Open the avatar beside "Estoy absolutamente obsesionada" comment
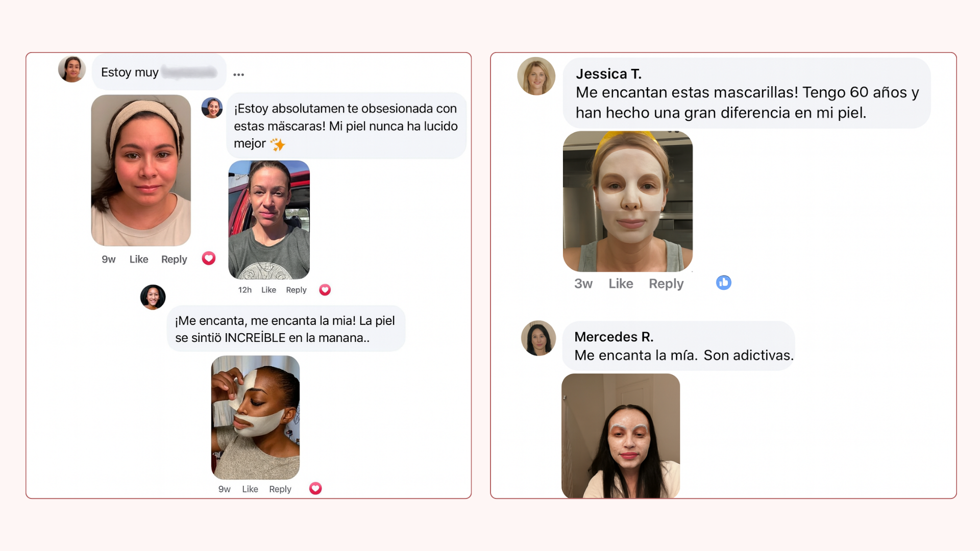The width and height of the screenshot is (980, 551). 212,108
